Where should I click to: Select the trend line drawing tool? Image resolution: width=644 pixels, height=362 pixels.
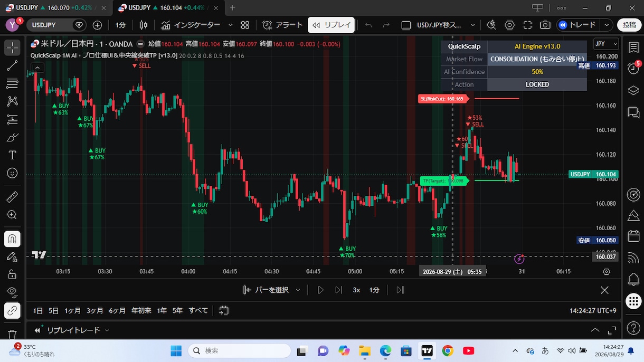pyautogui.click(x=12, y=65)
